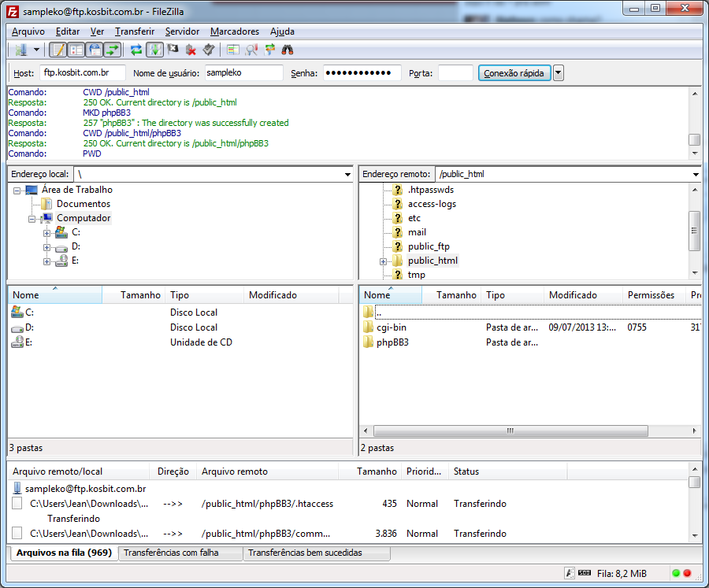Toggle processing of the transfer queue

(154, 50)
